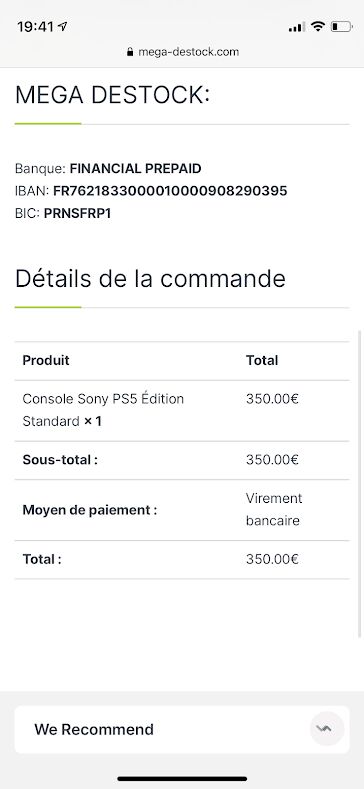
Task: Tap the home indicator bar at bottom
Action: (x=182, y=778)
